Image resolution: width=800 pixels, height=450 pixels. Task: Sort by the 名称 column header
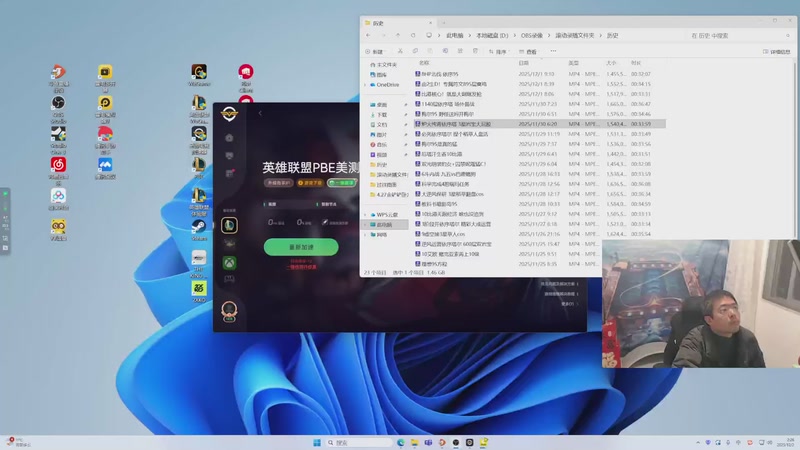click(424, 63)
